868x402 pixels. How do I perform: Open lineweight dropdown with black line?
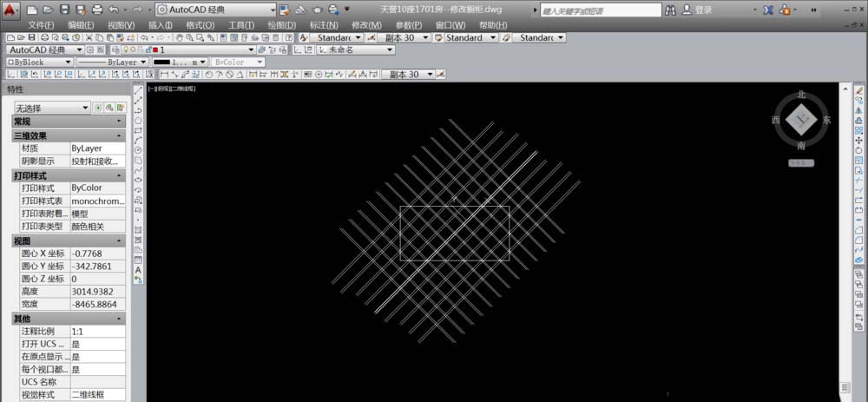tap(180, 62)
